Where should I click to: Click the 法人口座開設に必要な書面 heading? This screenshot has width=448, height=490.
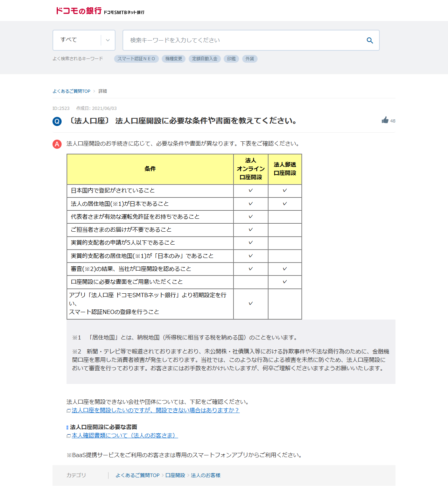point(104,427)
